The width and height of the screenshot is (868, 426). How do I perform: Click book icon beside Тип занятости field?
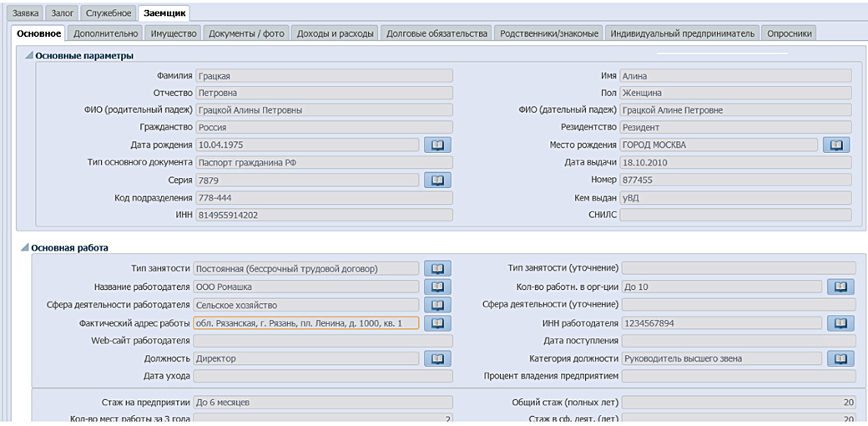coord(437,268)
